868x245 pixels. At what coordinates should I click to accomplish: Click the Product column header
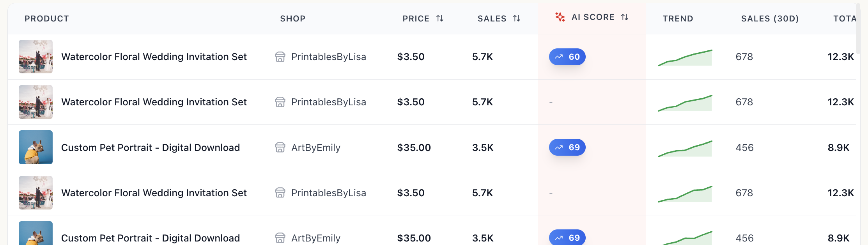[x=47, y=19]
